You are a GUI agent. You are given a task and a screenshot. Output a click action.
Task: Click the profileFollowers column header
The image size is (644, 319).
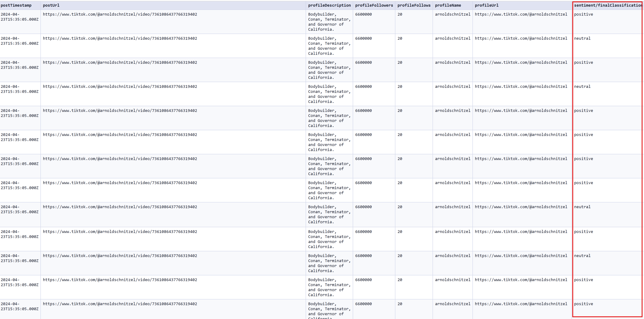tap(374, 5)
